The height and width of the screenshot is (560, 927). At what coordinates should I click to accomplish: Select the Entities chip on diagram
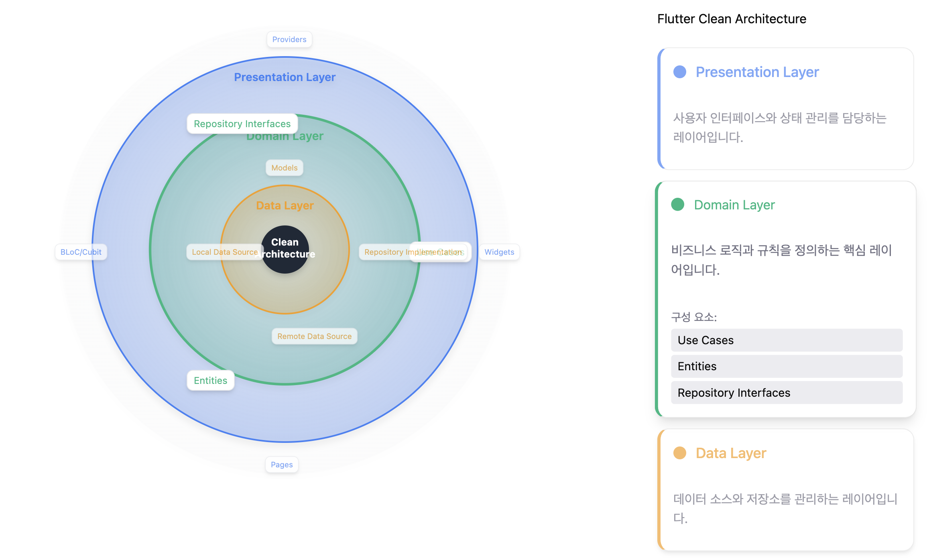[210, 380]
